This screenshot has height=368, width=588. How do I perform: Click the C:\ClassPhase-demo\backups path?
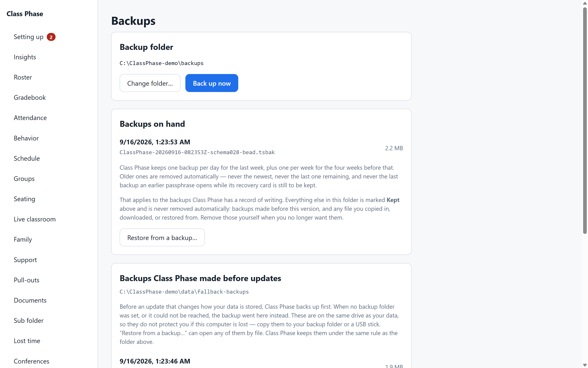tap(161, 63)
